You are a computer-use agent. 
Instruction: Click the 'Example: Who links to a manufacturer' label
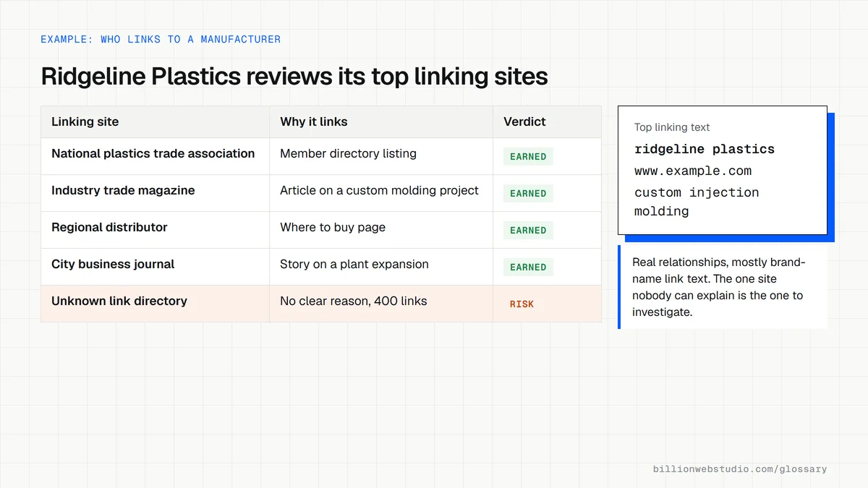click(x=161, y=39)
